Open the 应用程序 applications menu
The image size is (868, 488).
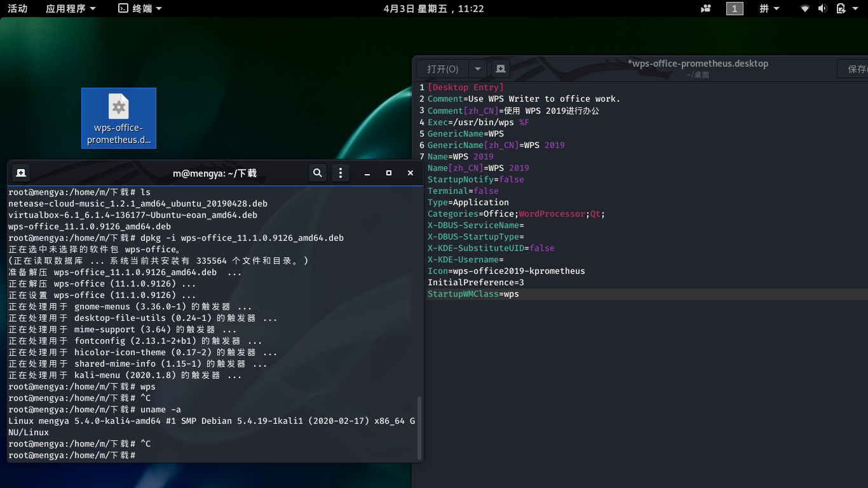(71, 8)
